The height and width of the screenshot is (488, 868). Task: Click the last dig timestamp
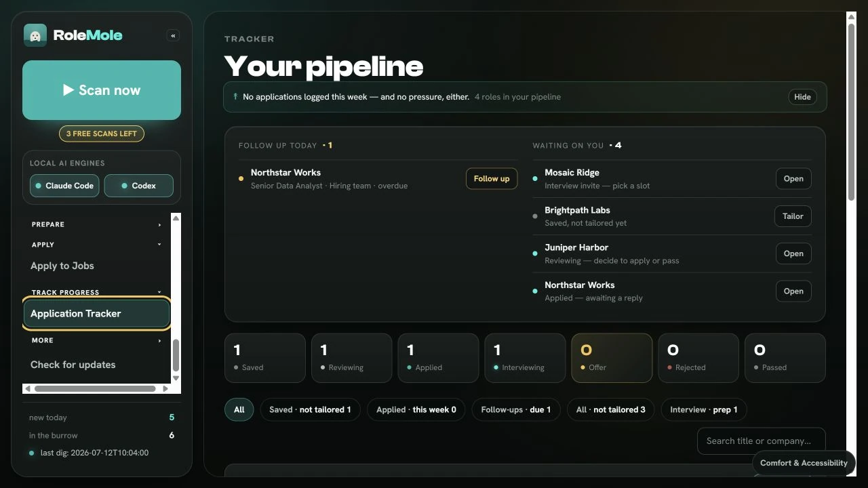coord(94,453)
